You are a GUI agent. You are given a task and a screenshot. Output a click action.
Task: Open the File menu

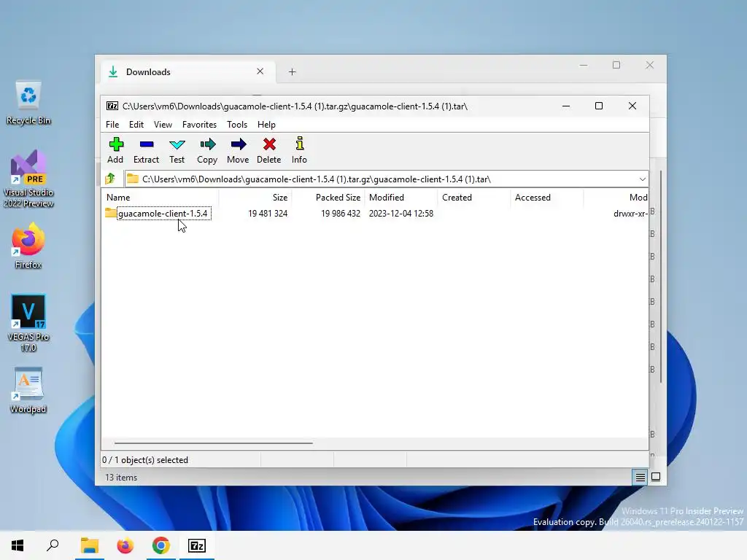click(112, 124)
